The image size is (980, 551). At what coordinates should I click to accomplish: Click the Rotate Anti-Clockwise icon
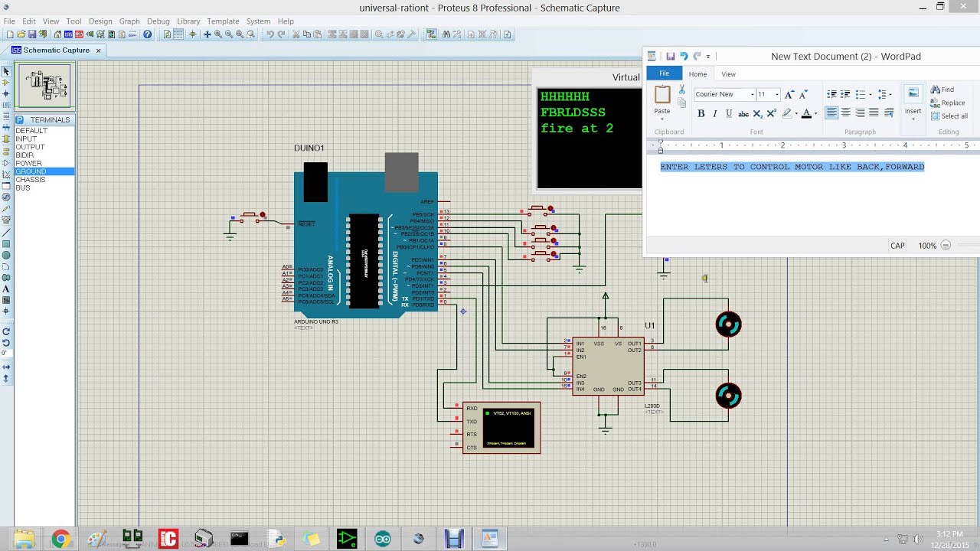coord(6,342)
